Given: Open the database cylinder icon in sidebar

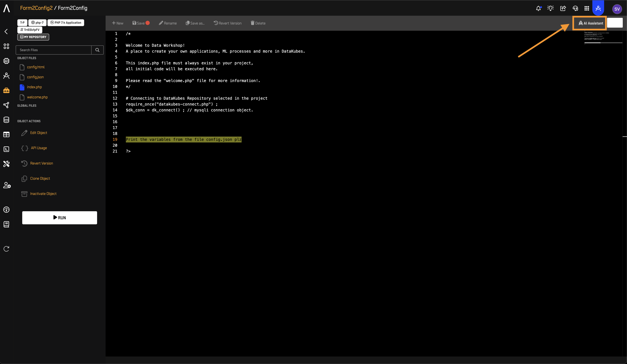Looking at the screenshot, I should tap(7, 120).
